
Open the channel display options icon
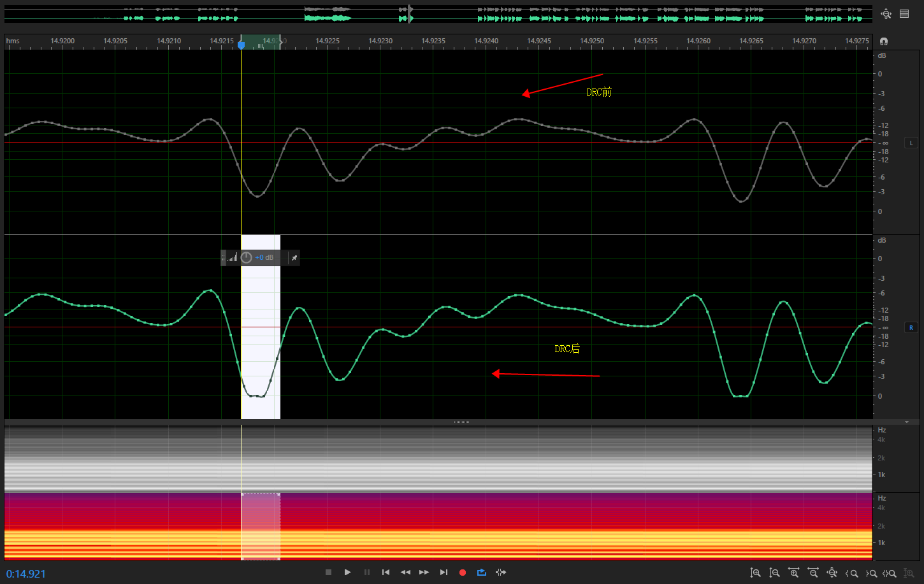pos(904,13)
